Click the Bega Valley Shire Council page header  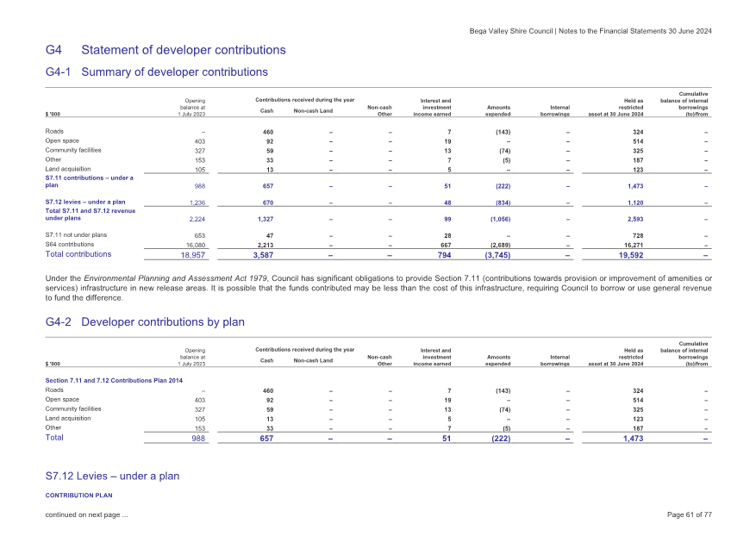point(590,31)
